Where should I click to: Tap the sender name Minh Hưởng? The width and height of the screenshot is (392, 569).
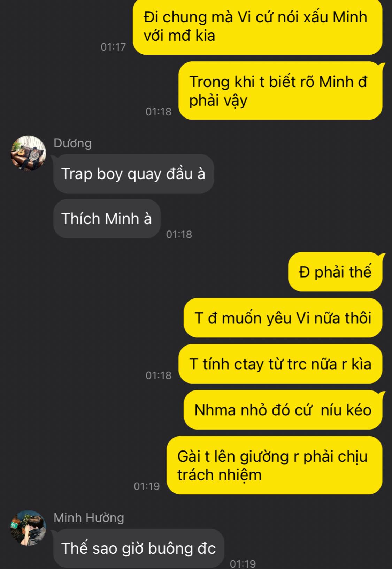89,518
